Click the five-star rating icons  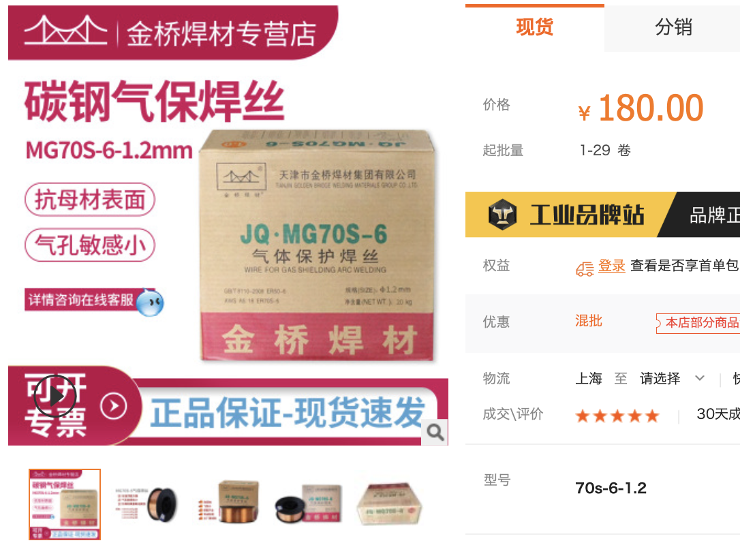(617, 416)
